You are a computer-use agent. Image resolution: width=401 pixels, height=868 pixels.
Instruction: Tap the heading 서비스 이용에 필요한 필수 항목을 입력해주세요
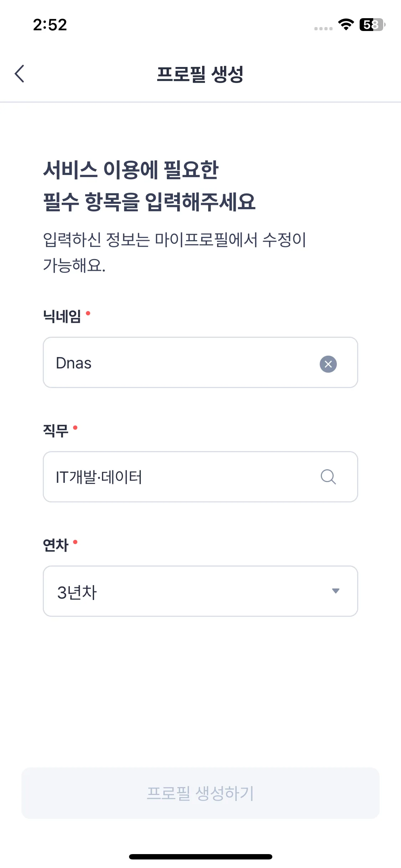click(x=149, y=185)
